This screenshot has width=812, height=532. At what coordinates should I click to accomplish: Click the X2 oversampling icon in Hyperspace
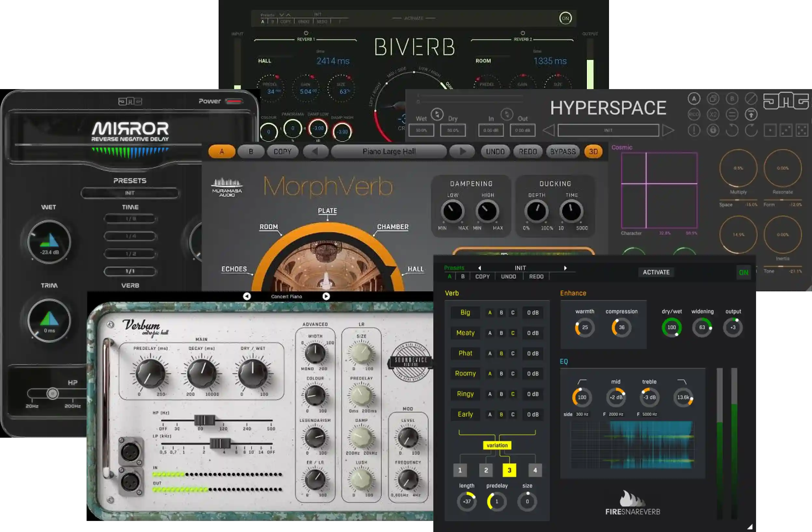tap(713, 114)
